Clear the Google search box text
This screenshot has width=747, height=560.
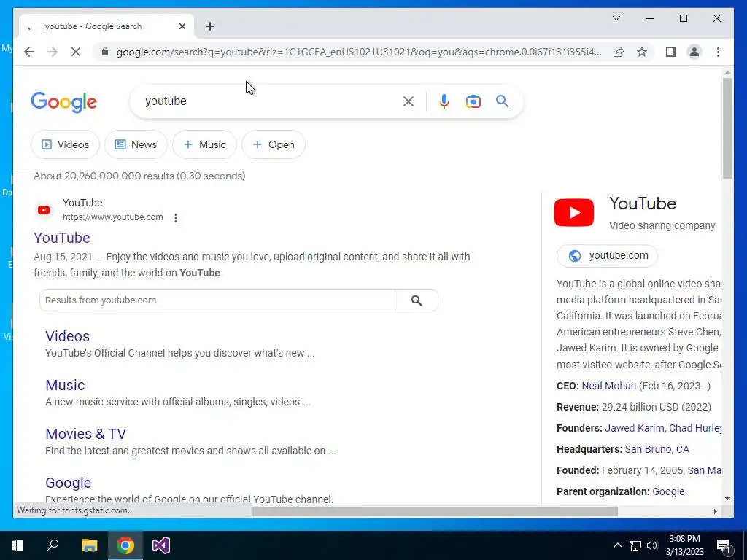pos(409,101)
